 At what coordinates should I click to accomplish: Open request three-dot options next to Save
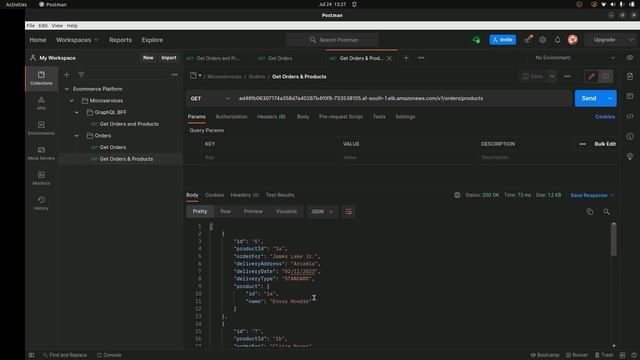(x=567, y=76)
